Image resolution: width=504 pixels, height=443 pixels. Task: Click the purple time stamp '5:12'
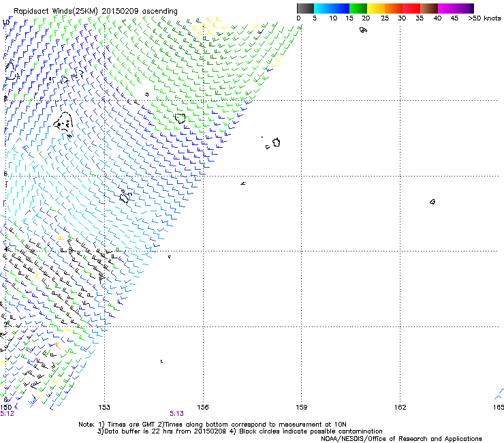click(7, 414)
